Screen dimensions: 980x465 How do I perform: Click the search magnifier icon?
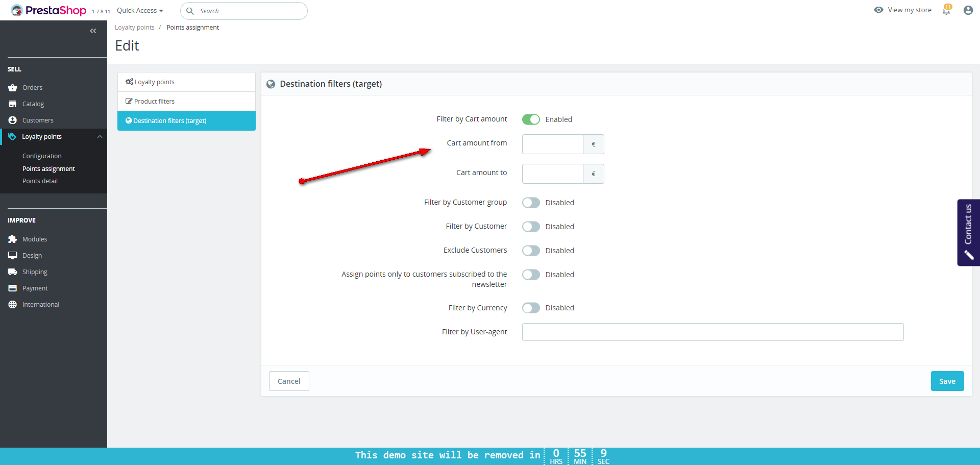tap(190, 11)
